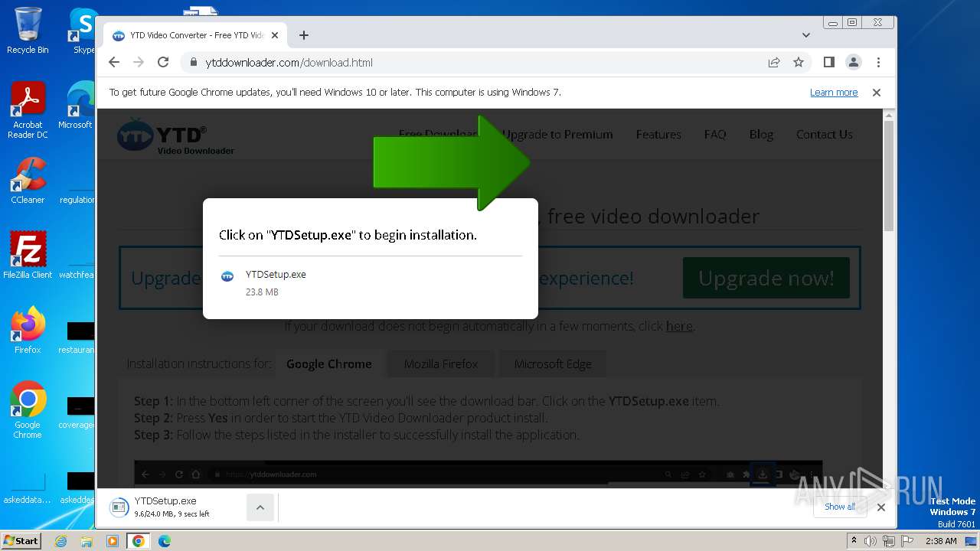Open Acrobat Reader DC desktop shortcut
980x551 pixels.
pos(28,111)
